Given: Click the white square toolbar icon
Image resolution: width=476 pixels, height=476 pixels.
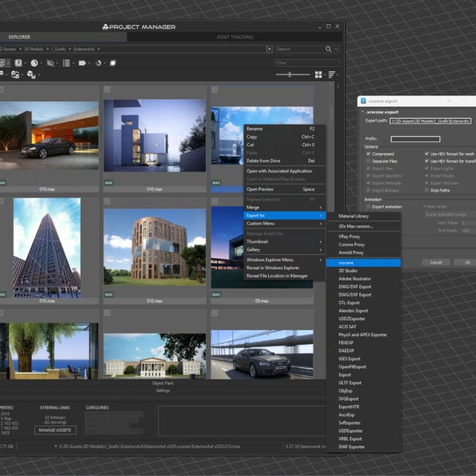Looking at the screenshot, I should pyautogui.click(x=113, y=63).
